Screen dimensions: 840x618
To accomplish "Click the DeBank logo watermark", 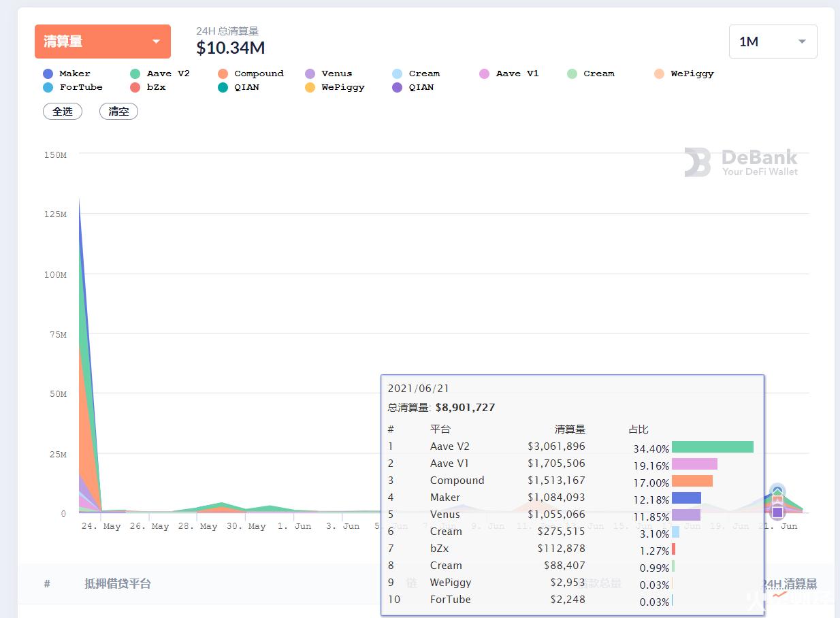I will click(741, 163).
